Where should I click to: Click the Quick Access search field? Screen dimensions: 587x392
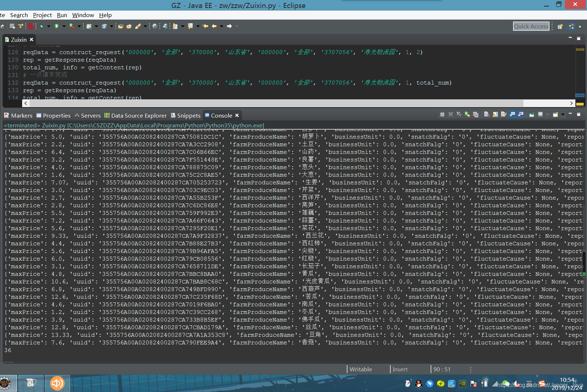(531, 26)
